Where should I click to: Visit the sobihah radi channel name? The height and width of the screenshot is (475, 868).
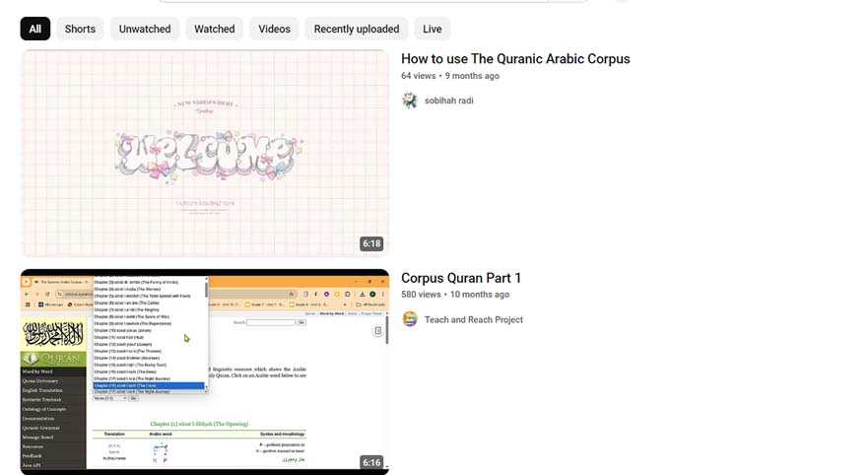[x=449, y=101]
